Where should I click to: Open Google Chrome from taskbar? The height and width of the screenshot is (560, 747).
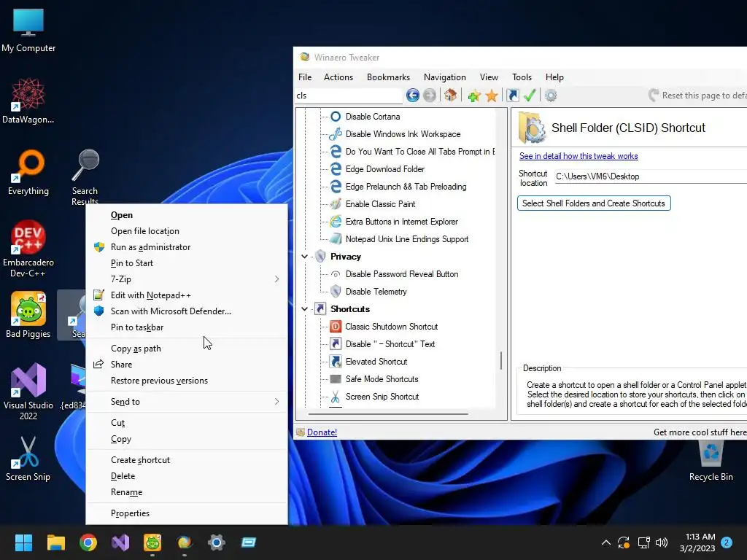(88, 542)
